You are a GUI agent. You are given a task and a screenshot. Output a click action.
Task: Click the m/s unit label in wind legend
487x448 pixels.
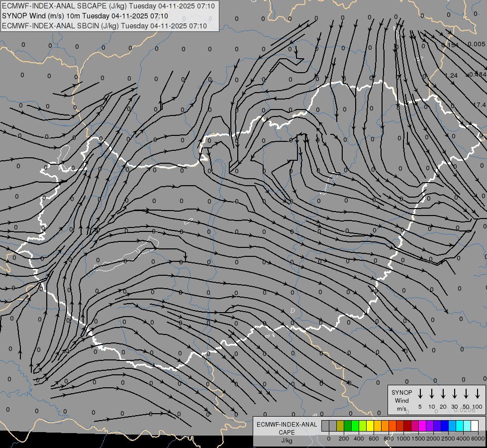pyautogui.click(x=401, y=409)
